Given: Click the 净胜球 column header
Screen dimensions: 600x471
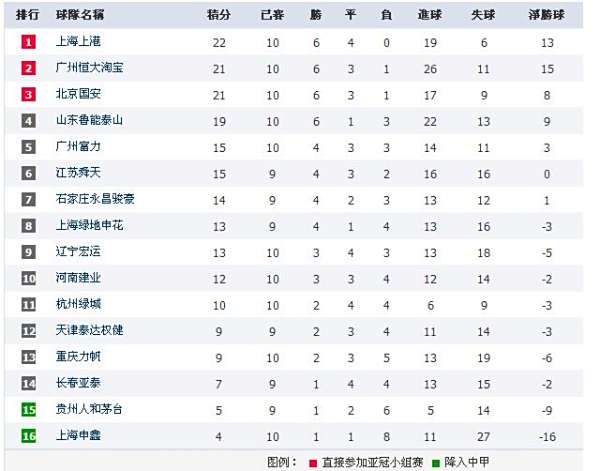Looking at the screenshot, I should [x=546, y=15].
